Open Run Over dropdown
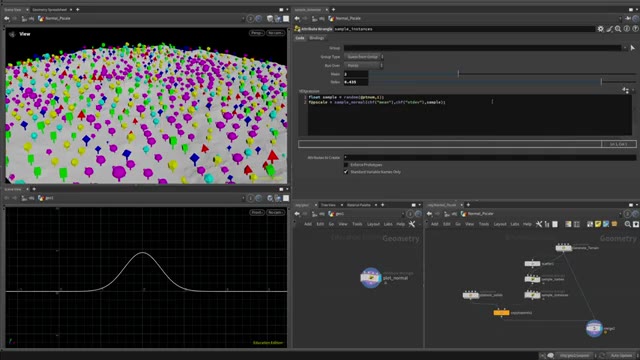This screenshot has width=640, height=360. click(363, 65)
